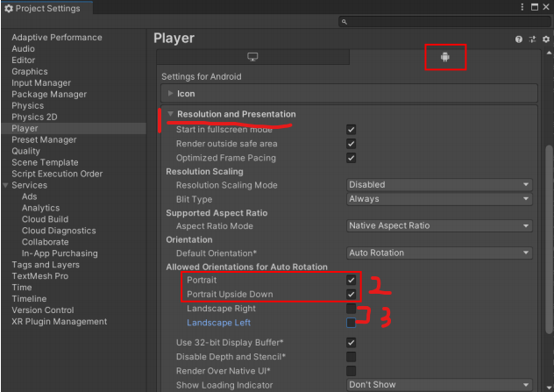Open Analytics under Services

(40, 208)
